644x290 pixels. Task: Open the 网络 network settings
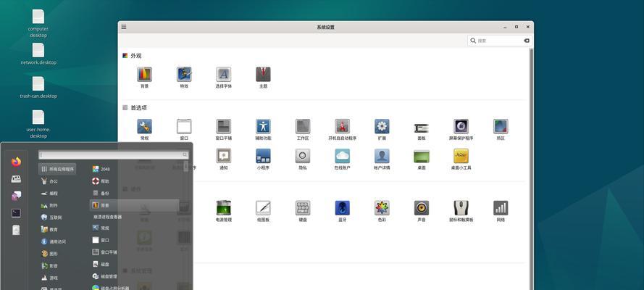click(x=501, y=211)
